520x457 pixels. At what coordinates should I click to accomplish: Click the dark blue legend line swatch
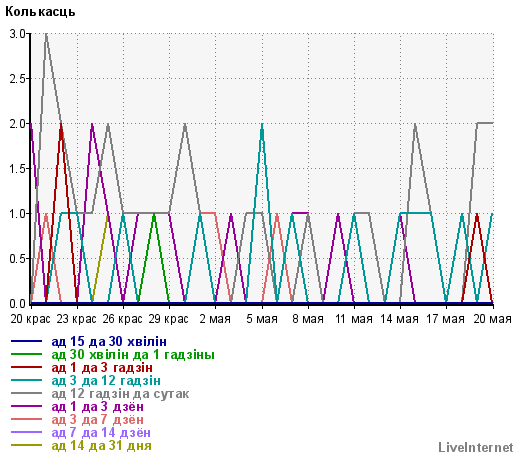26,341
